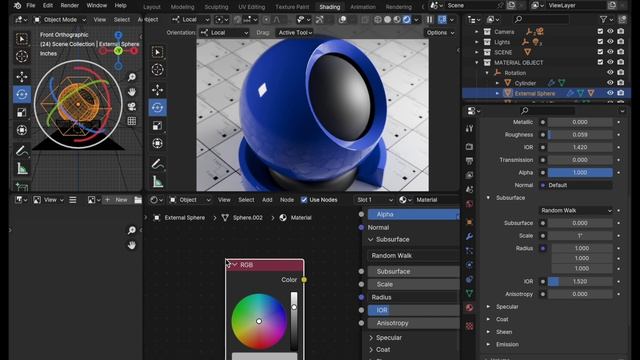Adjust the RGB node value bar
640x360 pixels.
[x=294, y=321]
